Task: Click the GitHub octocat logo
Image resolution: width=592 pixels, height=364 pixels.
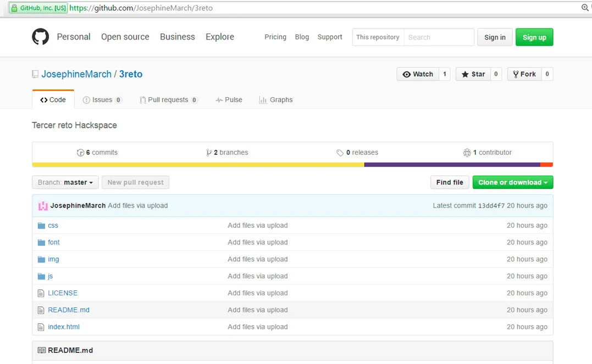Action: 40,37
